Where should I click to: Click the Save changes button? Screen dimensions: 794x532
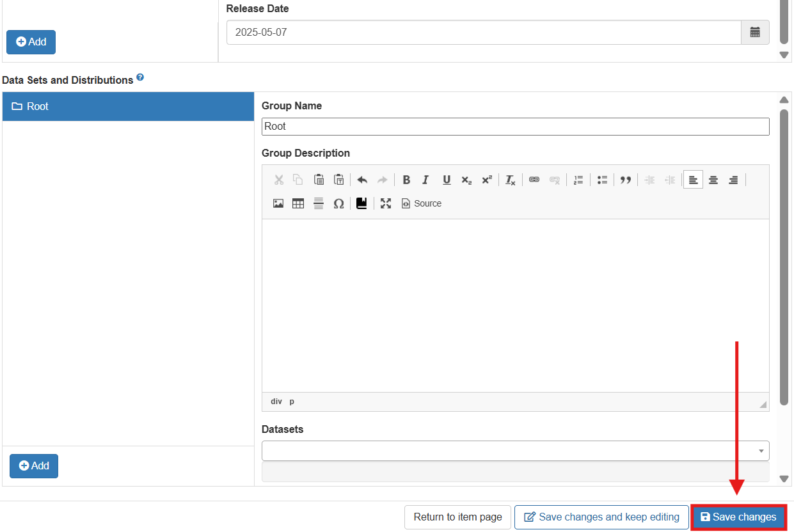738,517
